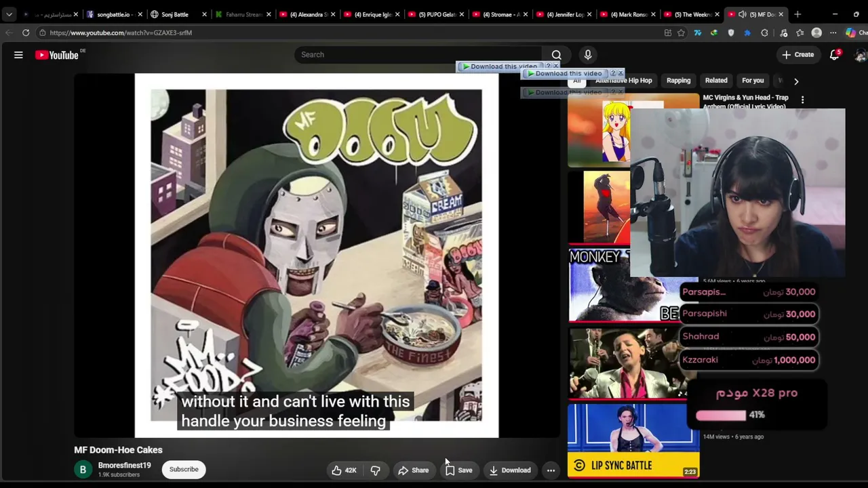Viewport: 868px width, 488px height.
Task: Reload the page in the browser
Action: [26, 33]
